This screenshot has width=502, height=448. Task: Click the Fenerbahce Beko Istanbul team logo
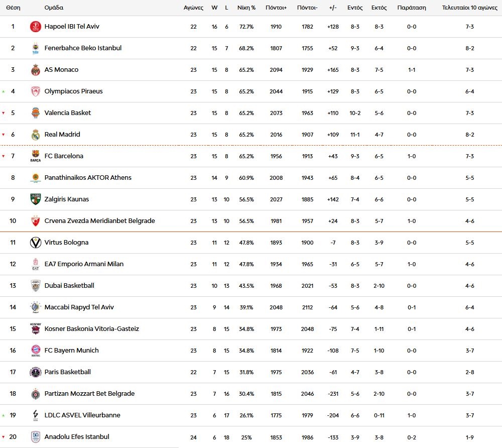35,48
